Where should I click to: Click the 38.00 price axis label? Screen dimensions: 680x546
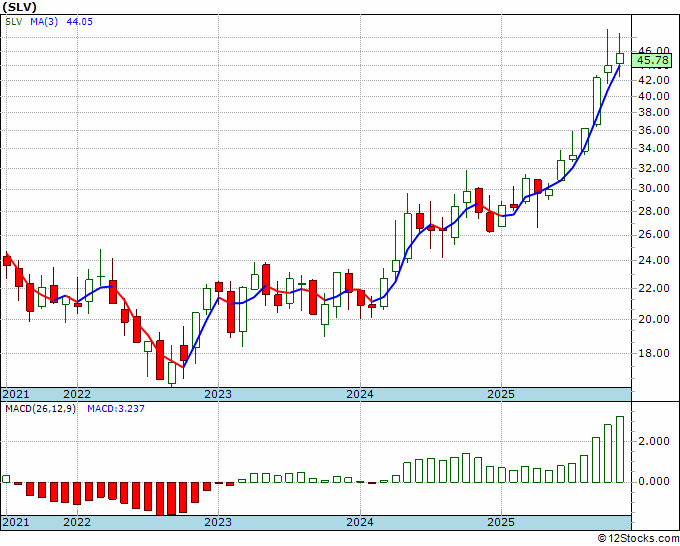(654, 112)
